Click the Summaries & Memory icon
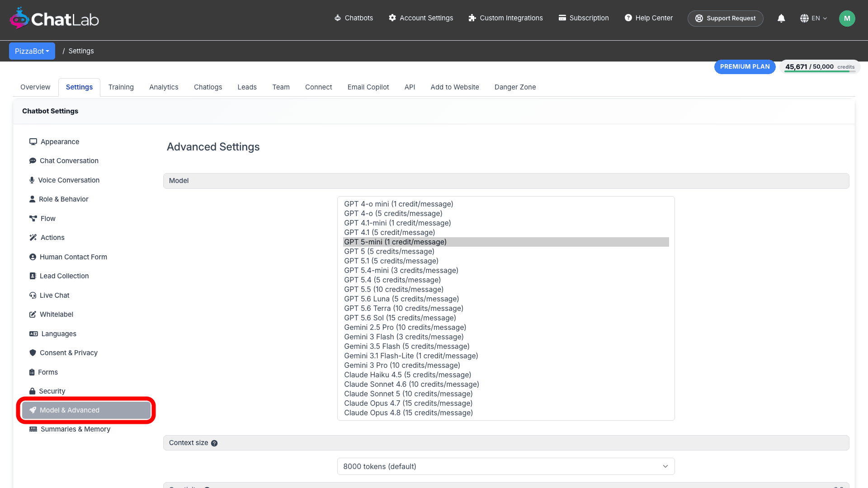The image size is (868, 488). tap(33, 429)
